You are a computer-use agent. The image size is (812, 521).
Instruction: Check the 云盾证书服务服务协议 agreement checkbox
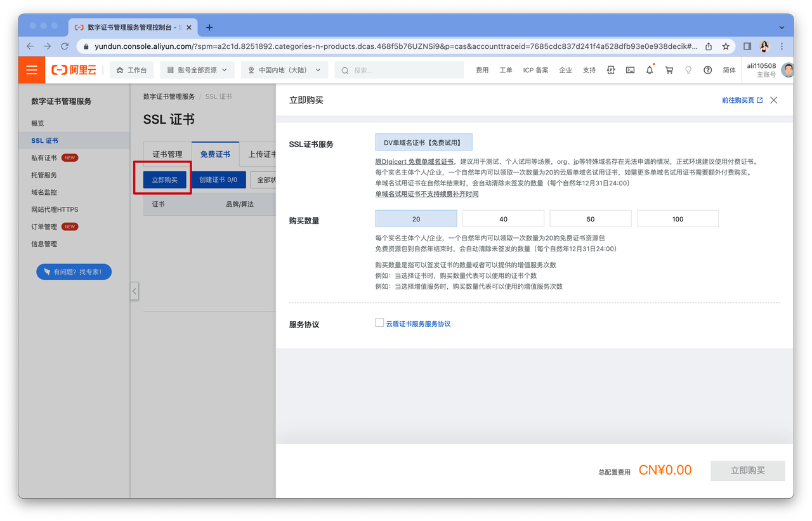coord(379,323)
